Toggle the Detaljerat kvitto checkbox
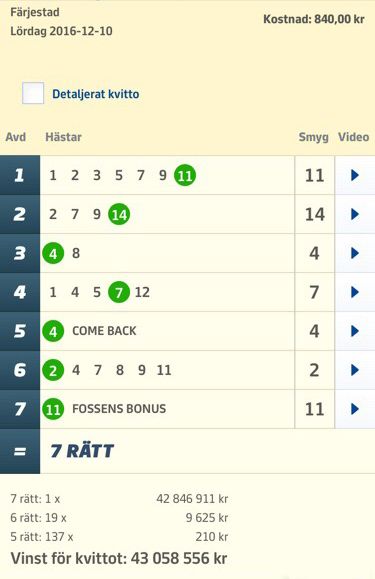The image size is (375, 579). (x=33, y=93)
